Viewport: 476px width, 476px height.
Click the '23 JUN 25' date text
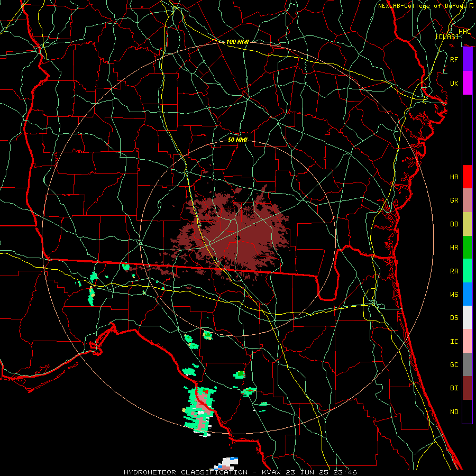click(x=306, y=472)
